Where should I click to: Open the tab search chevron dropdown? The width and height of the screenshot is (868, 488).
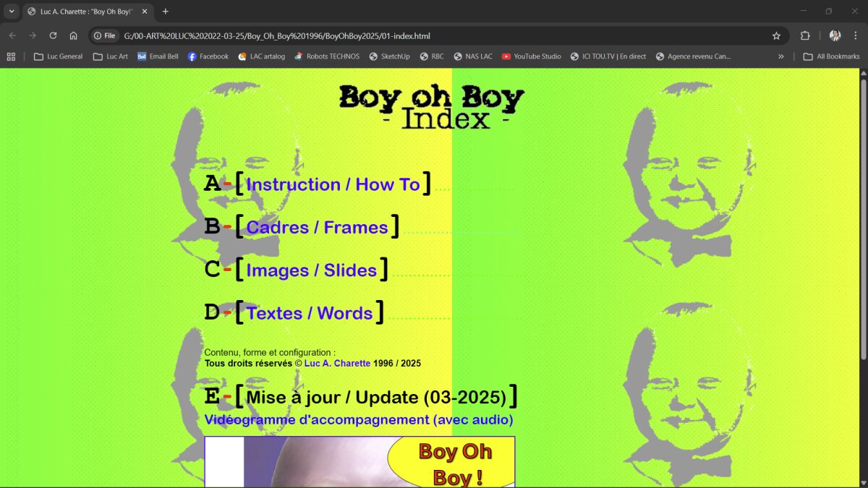10,12
